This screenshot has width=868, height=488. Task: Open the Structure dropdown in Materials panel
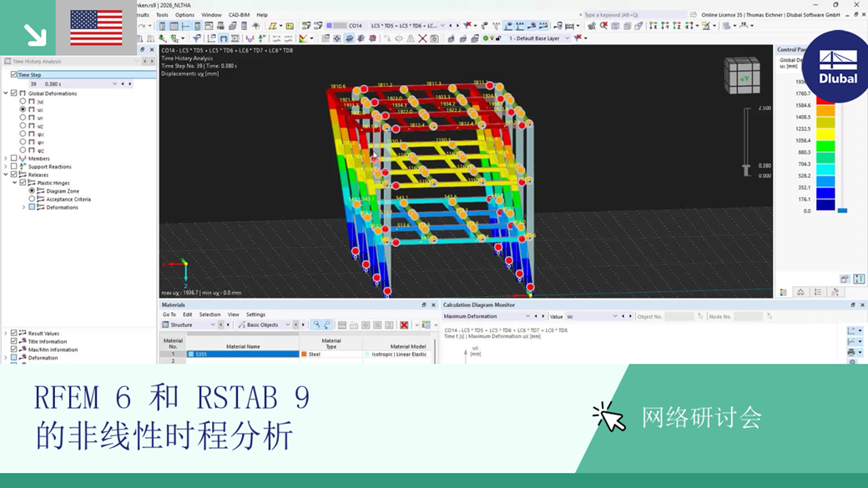(213, 324)
